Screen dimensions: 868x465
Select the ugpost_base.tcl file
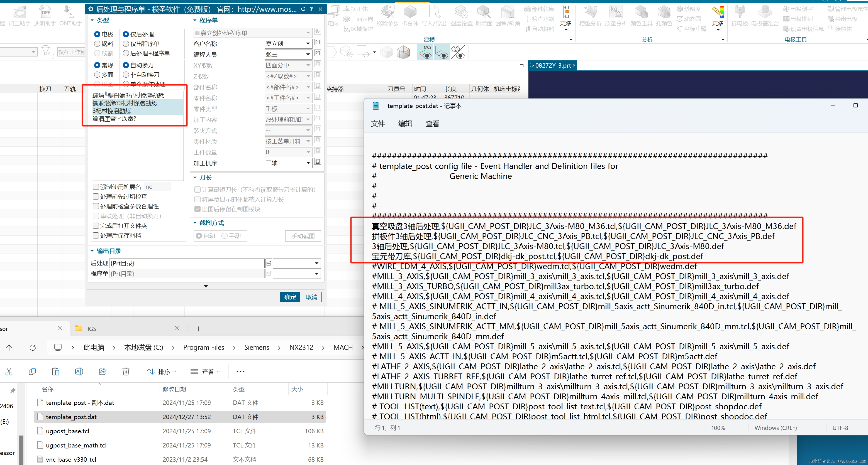click(180, 431)
